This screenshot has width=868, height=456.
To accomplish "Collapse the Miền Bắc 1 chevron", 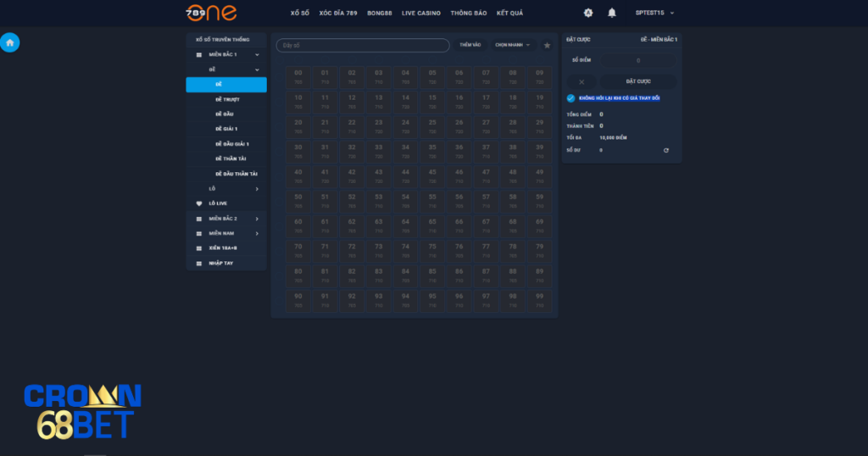I will [x=257, y=55].
